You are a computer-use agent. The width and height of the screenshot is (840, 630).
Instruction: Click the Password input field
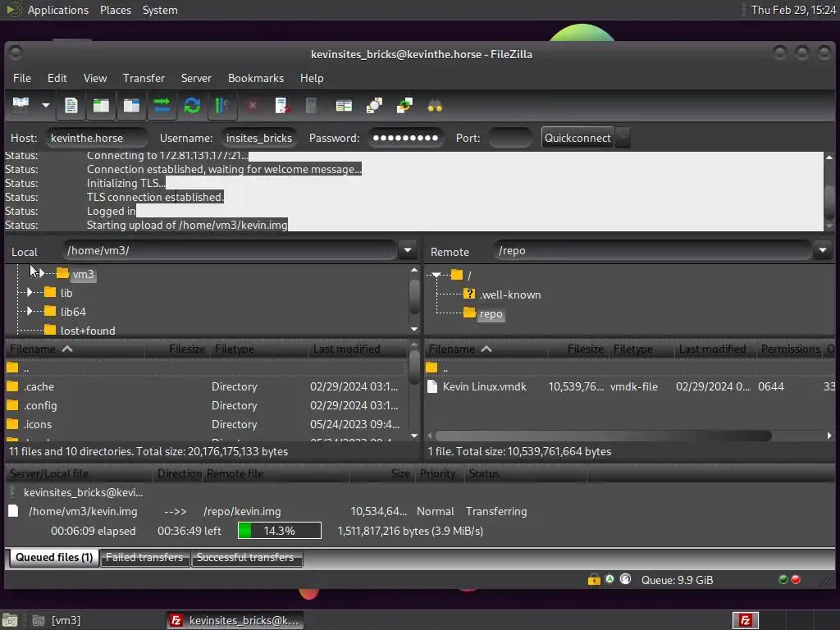pos(405,138)
